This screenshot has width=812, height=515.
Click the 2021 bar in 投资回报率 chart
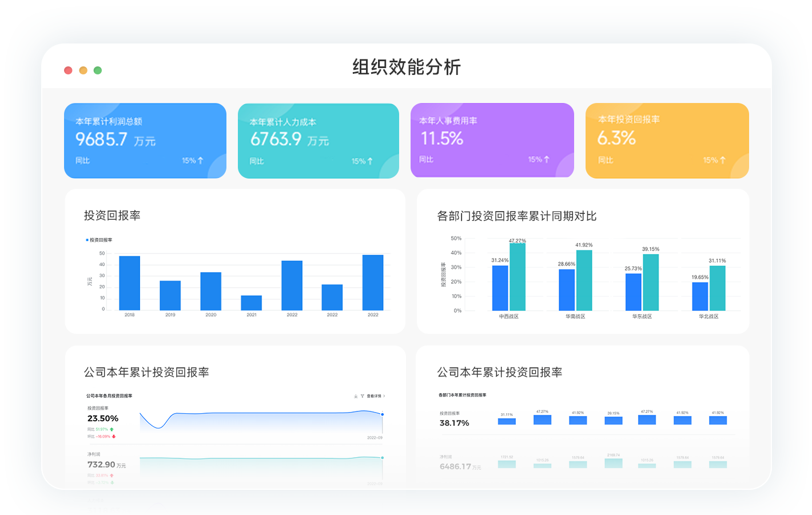(252, 303)
